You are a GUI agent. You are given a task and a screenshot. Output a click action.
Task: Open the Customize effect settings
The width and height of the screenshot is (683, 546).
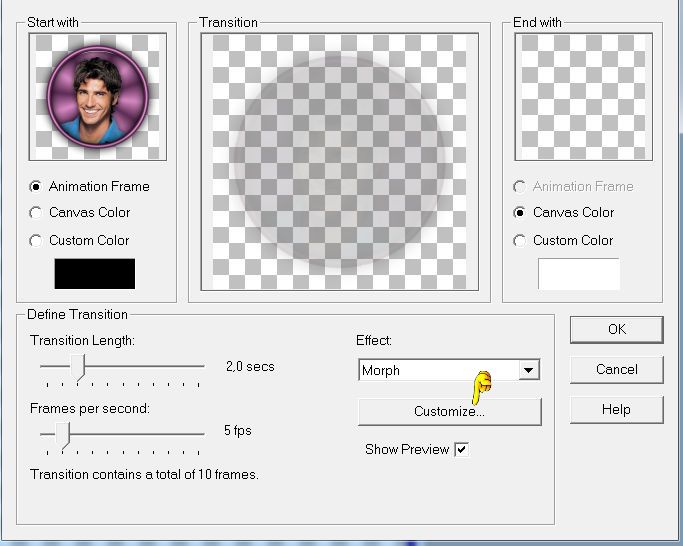450,411
